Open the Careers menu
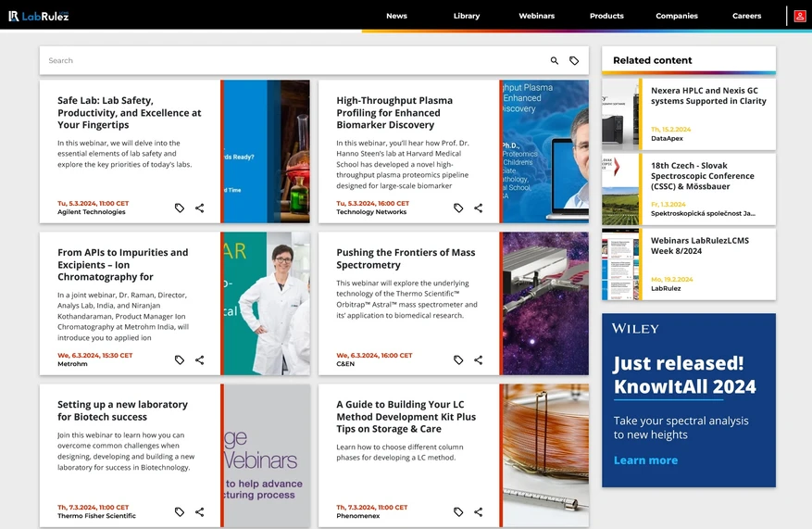The width and height of the screenshot is (812, 529). [747, 16]
